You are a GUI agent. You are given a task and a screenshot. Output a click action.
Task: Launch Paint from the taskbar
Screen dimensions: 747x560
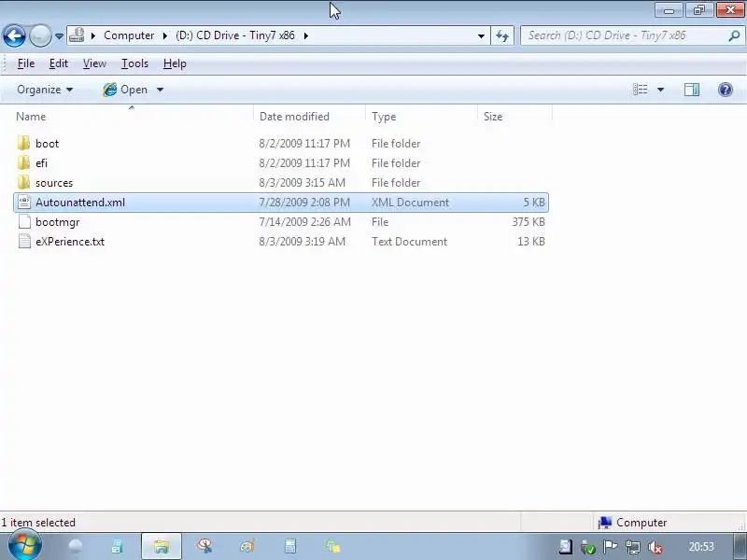pyautogui.click(x=247, y=546)
